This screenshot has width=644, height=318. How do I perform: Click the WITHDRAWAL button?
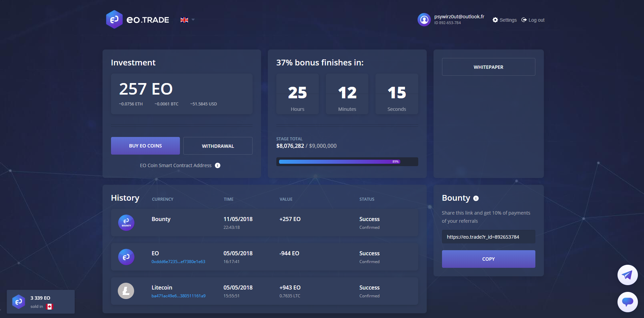[x=218, y=146]
